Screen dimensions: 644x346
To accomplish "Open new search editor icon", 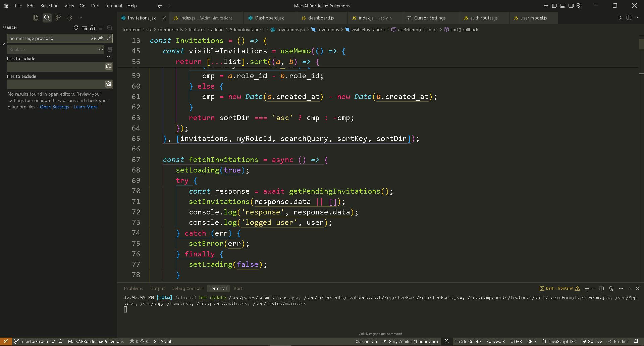I will [93, 28].
